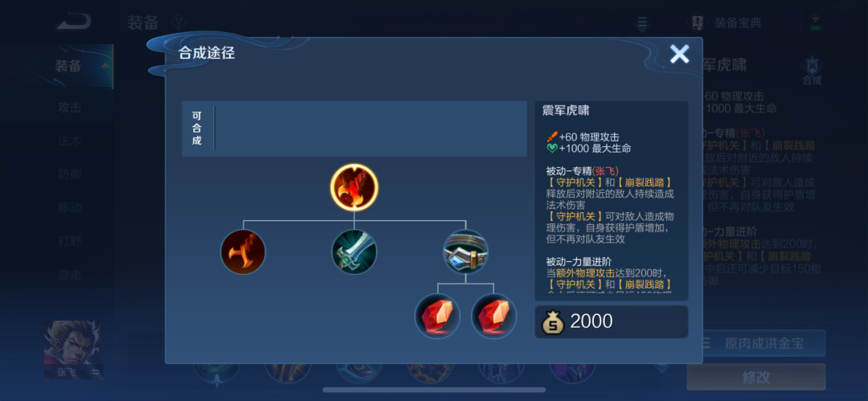
Task: Expand the 装备 sidebar category
Action: click(x=74, y=66)
